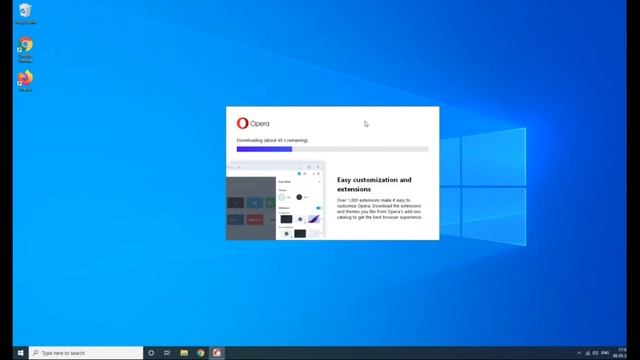Focus the "Type here to search" box
The height and width of the screenshot is (360, 640).
coord(86,353)
